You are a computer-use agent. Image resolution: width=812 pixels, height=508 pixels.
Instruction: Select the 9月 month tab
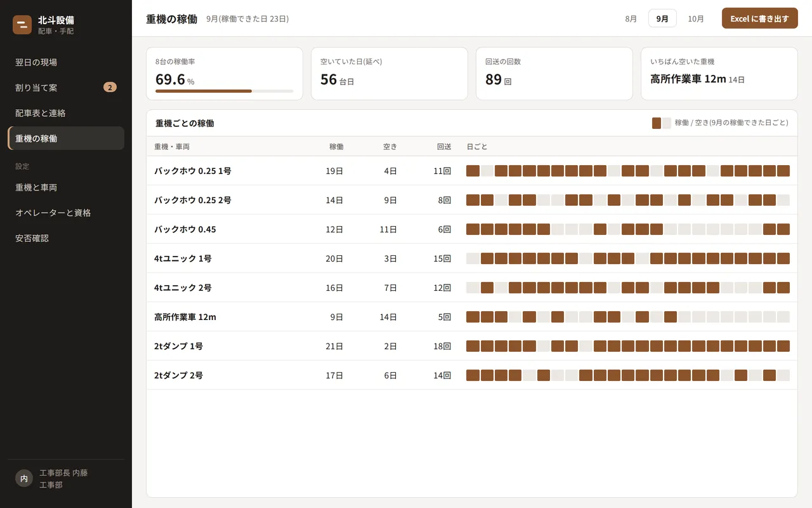(662, 18)
